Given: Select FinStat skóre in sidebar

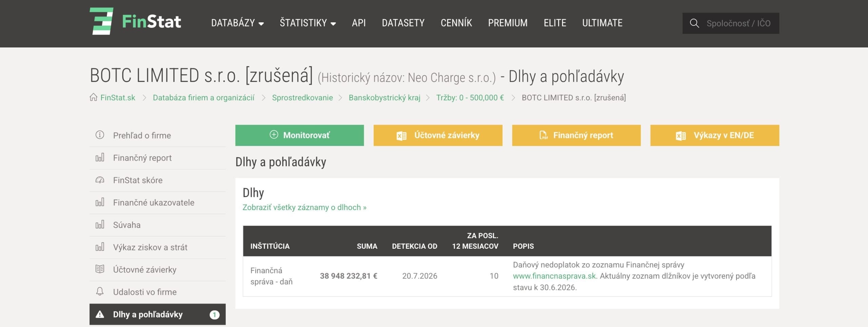Looking at the screenshot, I should coord(157,180).
